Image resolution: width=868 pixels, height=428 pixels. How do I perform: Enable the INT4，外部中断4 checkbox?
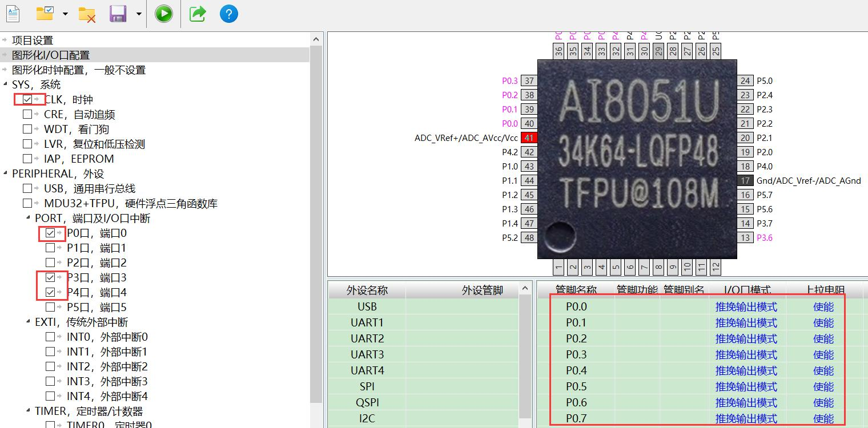pyautogui.click(x=50, y=396)
